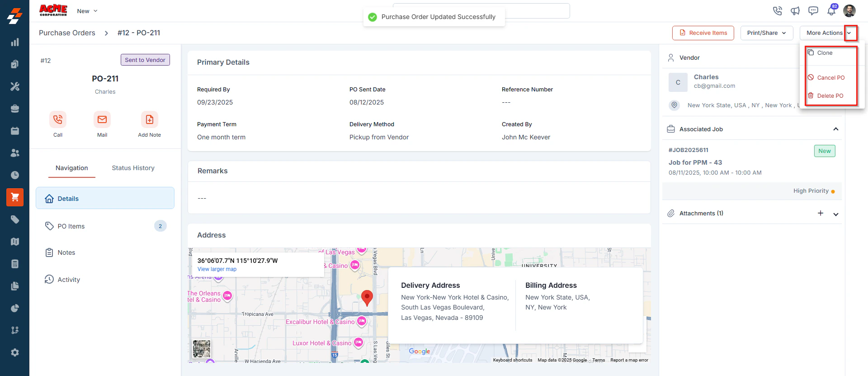Viewport: 868px width, 376px height.
Task: Open the clipboard tasks sidebar icon
Action: point(15,64)
